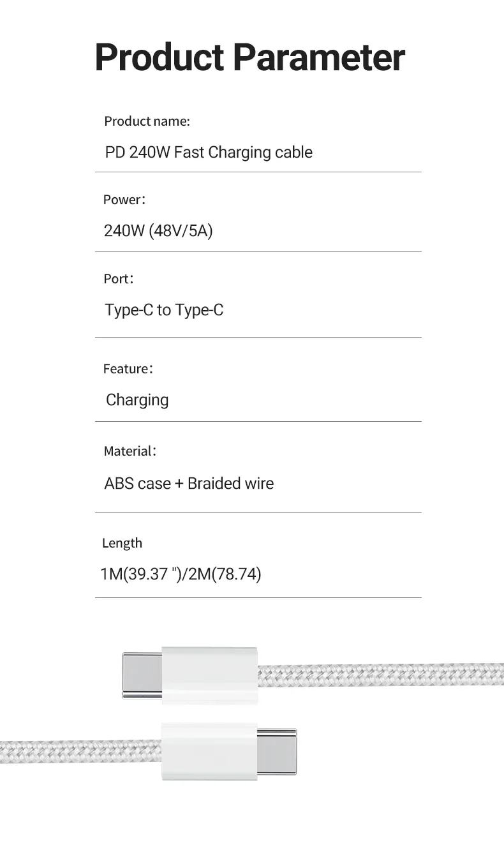The width and height of the screenshot is (504, 859).
Task: Click the 'Material:' label
Action: pyautogui.click(x=130, y=451)
